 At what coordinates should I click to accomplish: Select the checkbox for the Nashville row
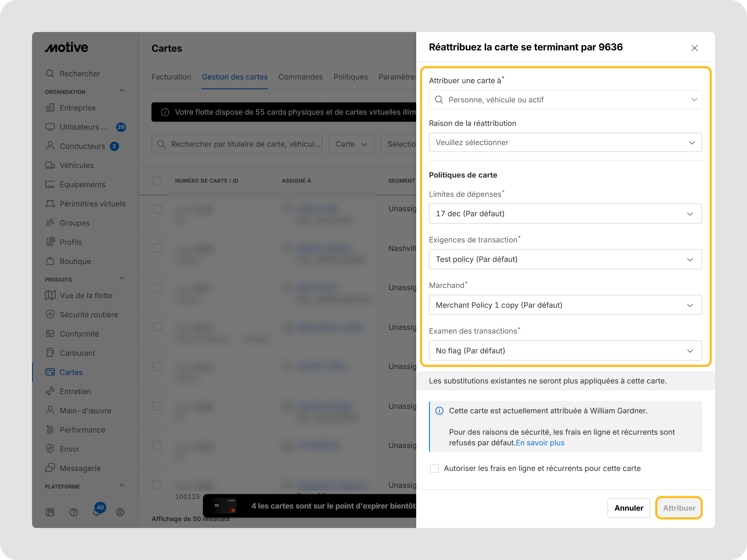pos(157,248)
